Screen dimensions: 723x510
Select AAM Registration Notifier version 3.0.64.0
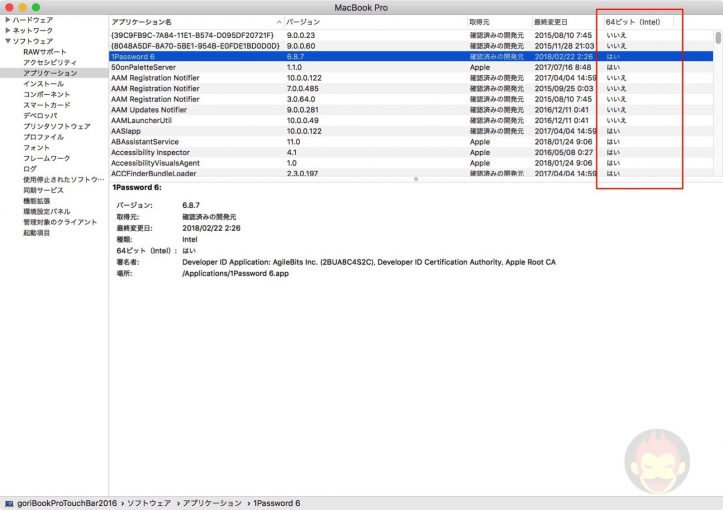pyautogui.click(x=411, y=99)
